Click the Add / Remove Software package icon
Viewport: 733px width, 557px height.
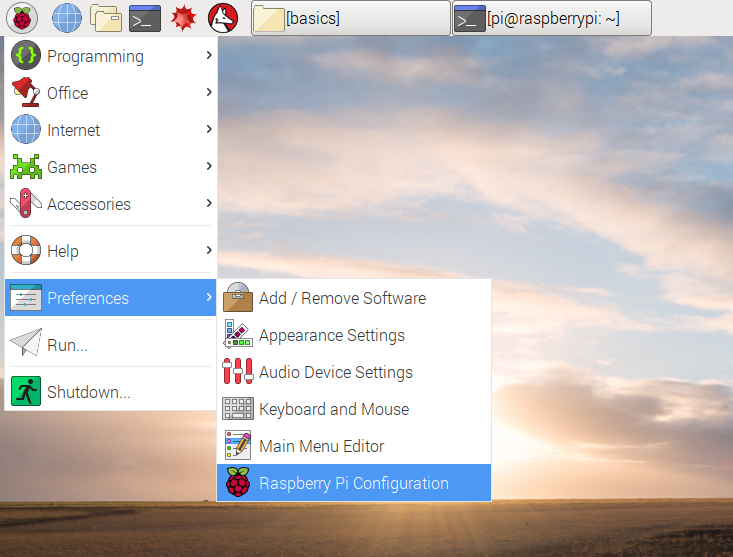(x=238, y=297)
